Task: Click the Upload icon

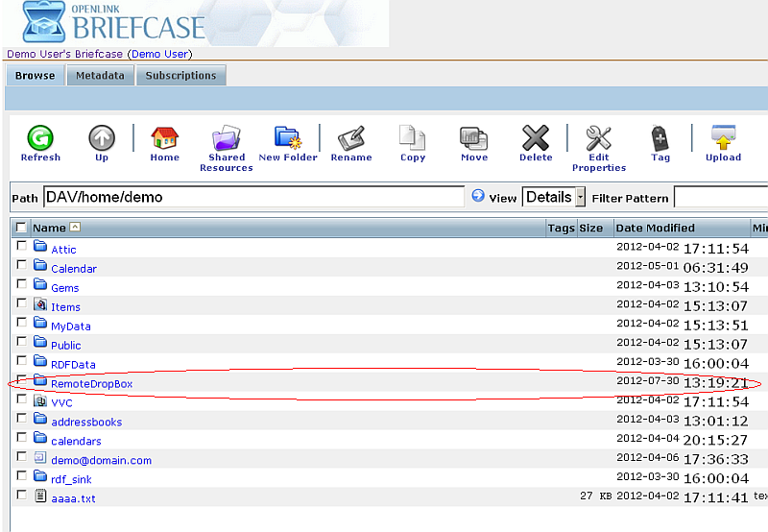Action: pos(723,138)
